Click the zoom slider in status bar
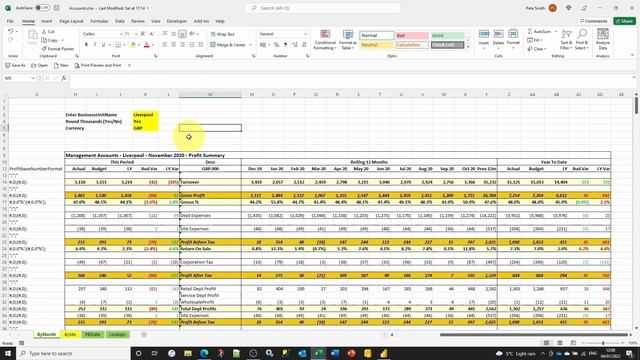 click(x=602, y=343)
